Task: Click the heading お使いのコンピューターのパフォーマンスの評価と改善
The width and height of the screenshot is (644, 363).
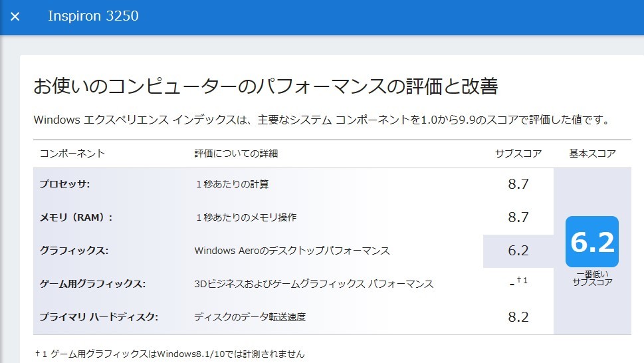Action: [266, 86]
